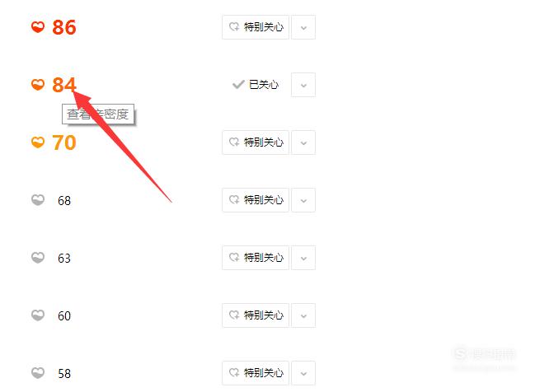Click the yellow heart icon beside 70
535x392 pixels.
click(38, 142)
